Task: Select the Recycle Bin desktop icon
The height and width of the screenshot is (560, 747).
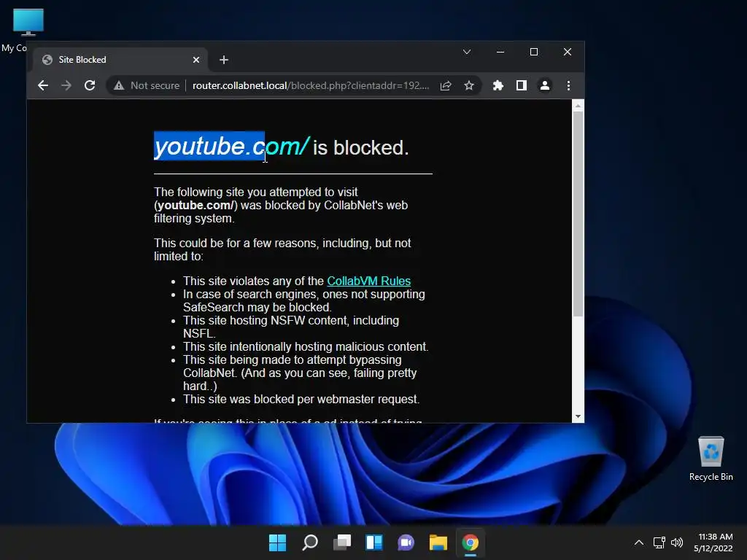Action: click(x=711, y=459)
